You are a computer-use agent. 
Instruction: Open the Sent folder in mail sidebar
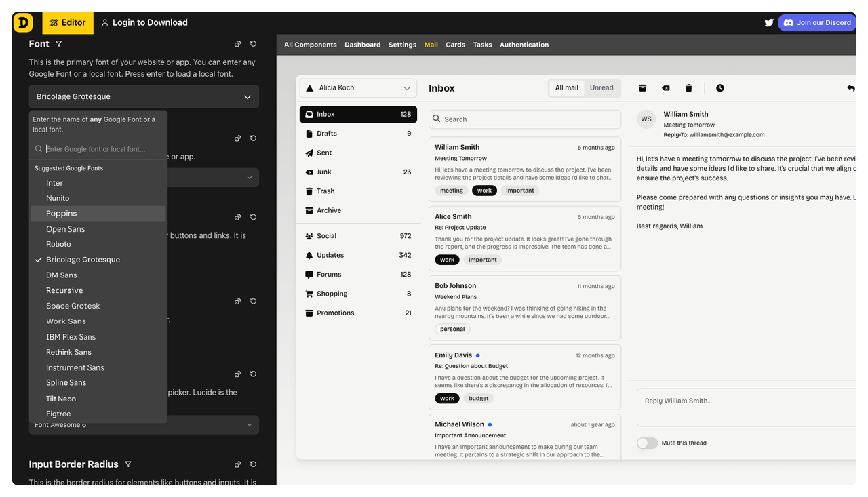(x=358, y=153)
